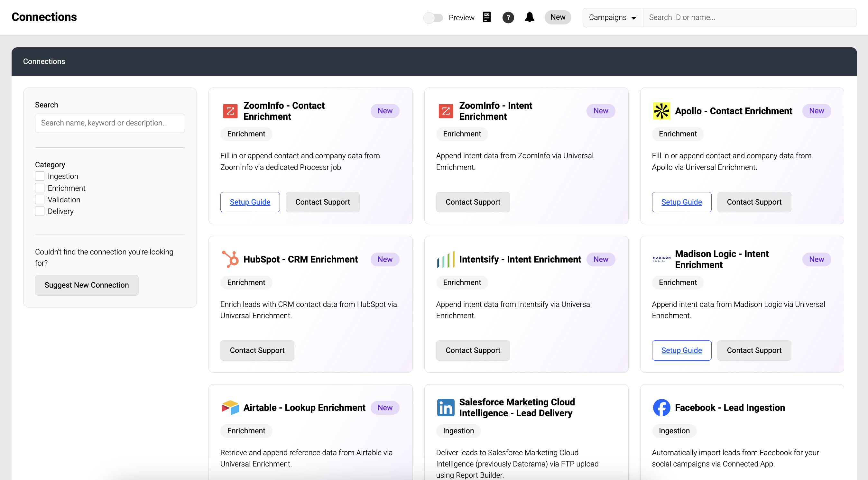868x480 pixels.
Task: Click New badge on ZoomInfo Contact Enrichment
Action: 385,111
